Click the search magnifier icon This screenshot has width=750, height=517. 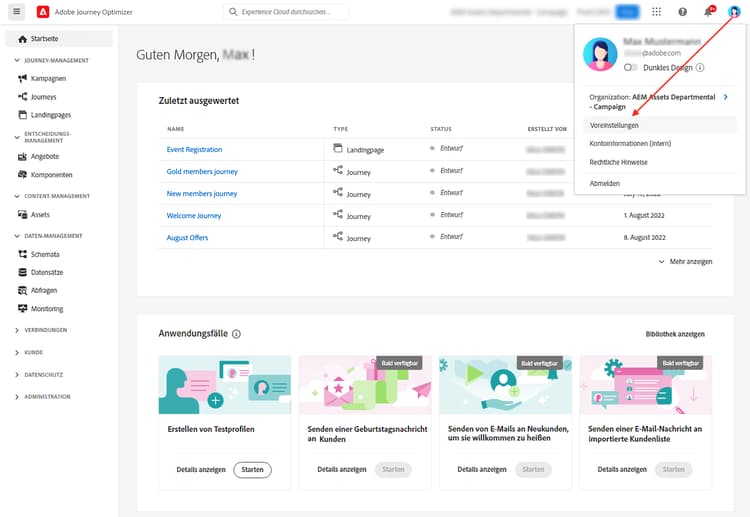233,11
